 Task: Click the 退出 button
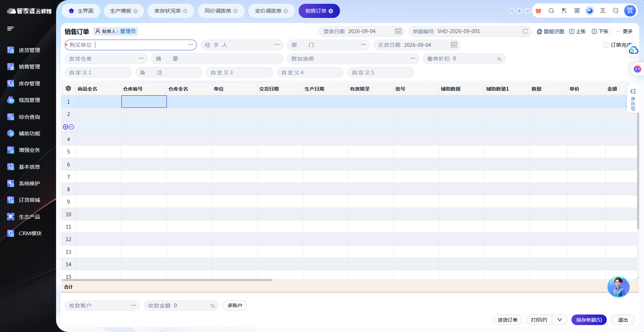click(623, 320)
